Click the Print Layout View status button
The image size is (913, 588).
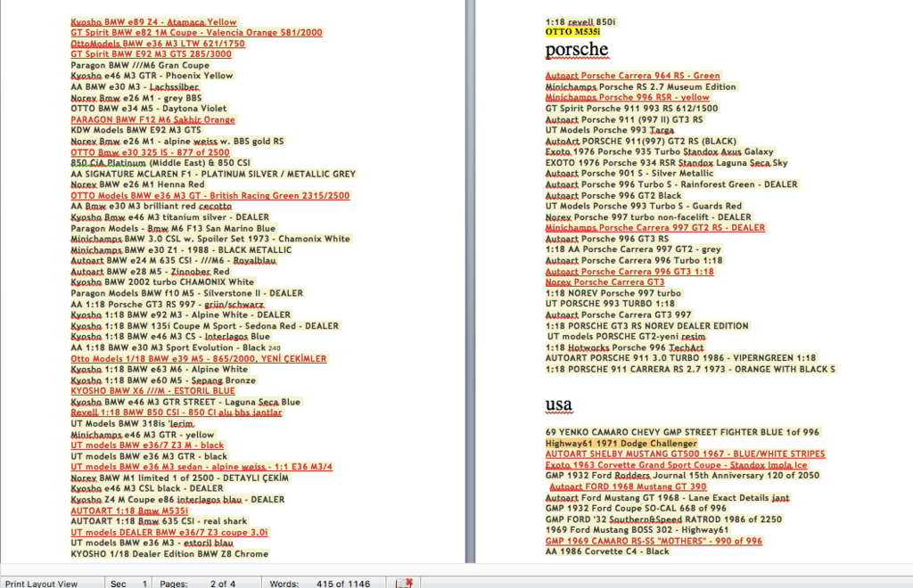[41, 584]
